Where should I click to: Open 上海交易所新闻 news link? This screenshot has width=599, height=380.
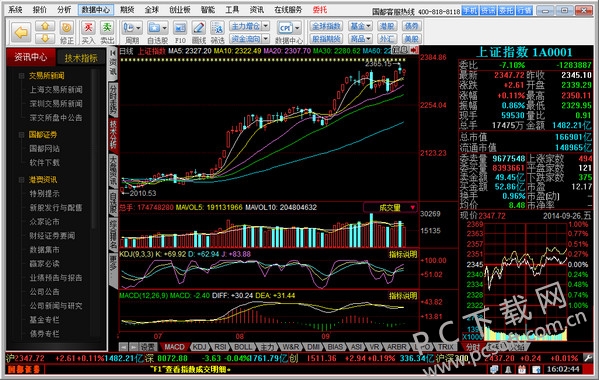(56, 90)
